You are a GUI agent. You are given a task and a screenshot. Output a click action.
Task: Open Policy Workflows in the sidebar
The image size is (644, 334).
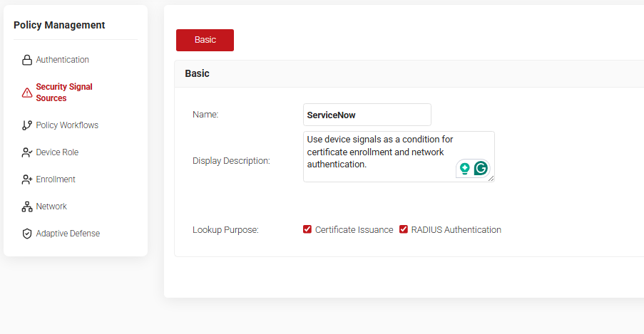point(67,125)
